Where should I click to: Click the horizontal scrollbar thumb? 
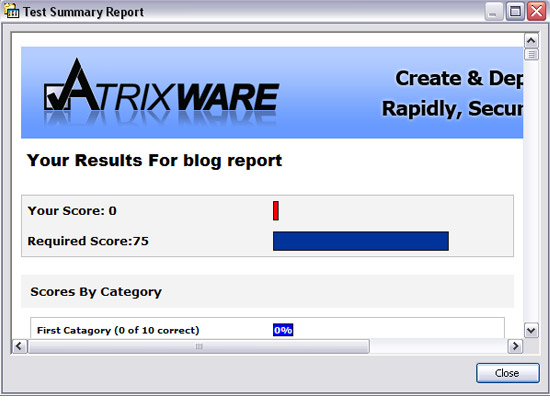(x=199, y=346)
